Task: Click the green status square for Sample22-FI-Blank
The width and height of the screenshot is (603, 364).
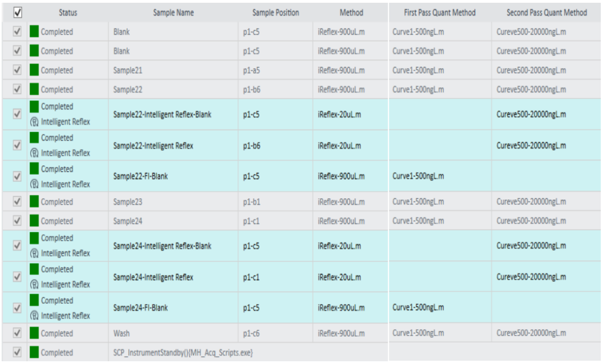Action: 34,169
